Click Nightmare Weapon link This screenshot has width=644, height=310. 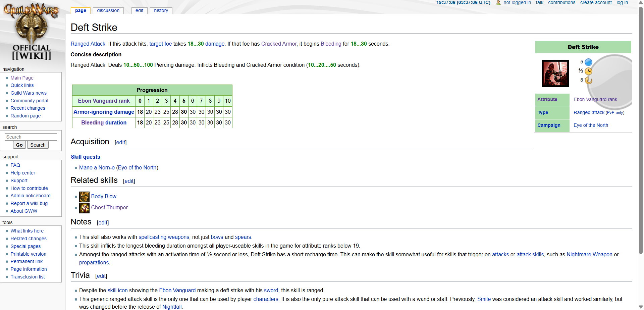(589, 254)
